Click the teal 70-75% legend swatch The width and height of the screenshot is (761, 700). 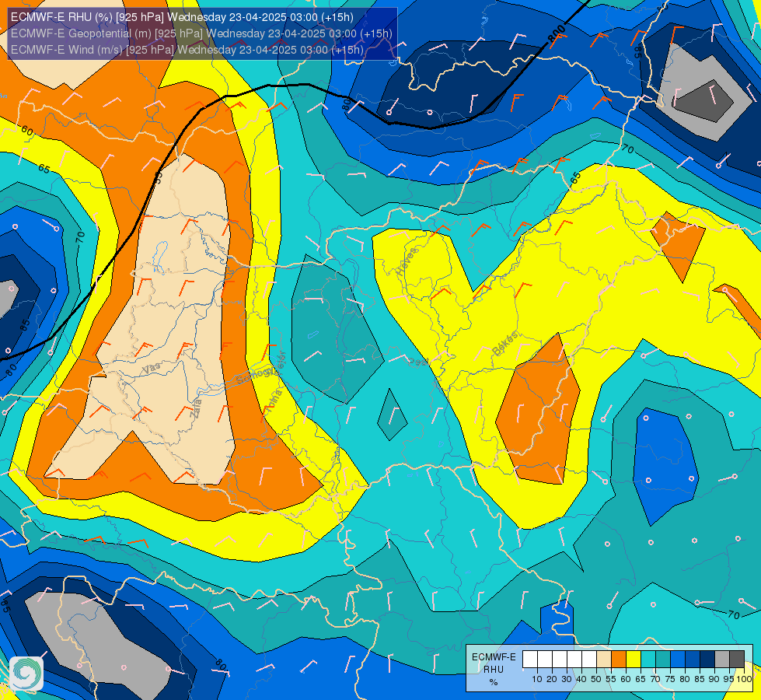tap(663, 660)
